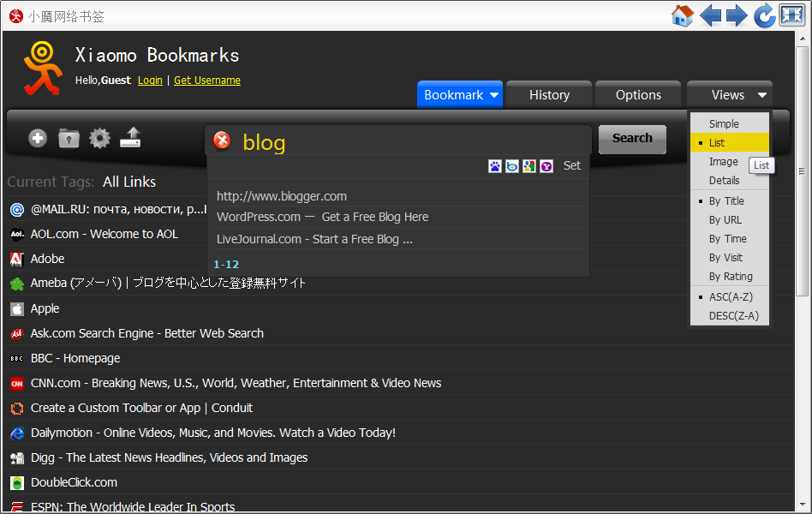Open the Options tab
Screen dimensions: 812x514
(x=638, y=95)
